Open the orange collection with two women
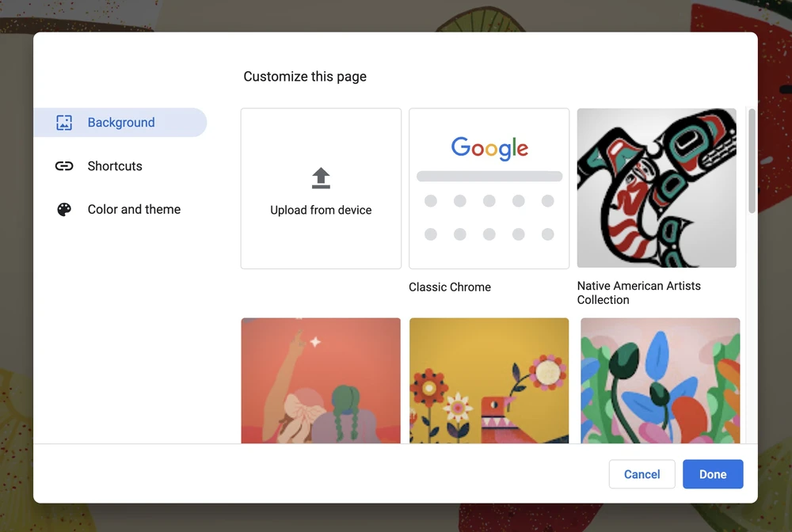Image resolution: width=792 pixels, height=532 pixels. tap(321, 381)
